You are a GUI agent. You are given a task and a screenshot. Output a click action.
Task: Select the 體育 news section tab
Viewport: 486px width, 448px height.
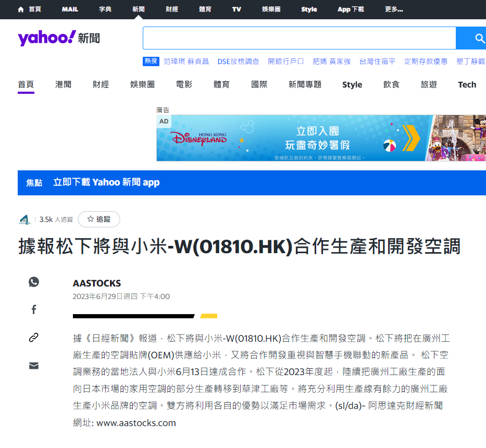pos(221,84)
